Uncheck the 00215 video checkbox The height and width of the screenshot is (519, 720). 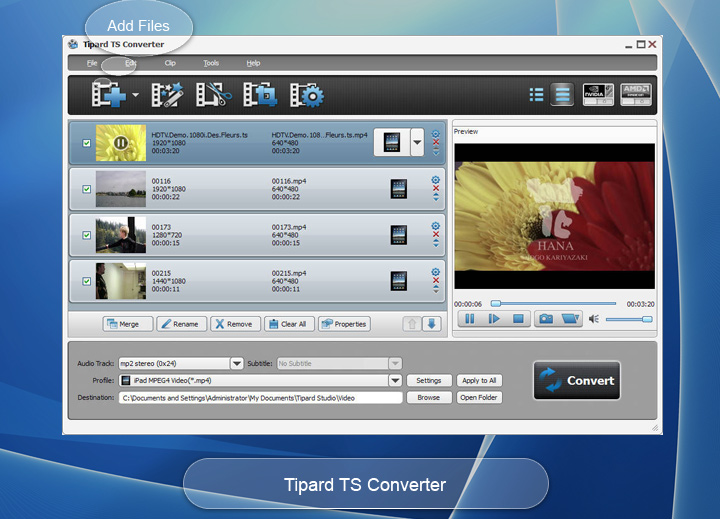point(86,281)
